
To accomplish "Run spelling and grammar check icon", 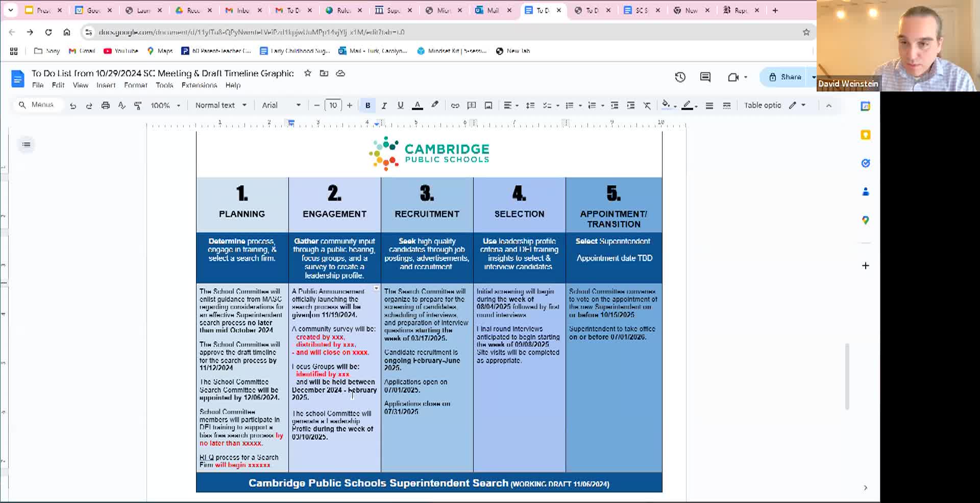I will (121, 106).
